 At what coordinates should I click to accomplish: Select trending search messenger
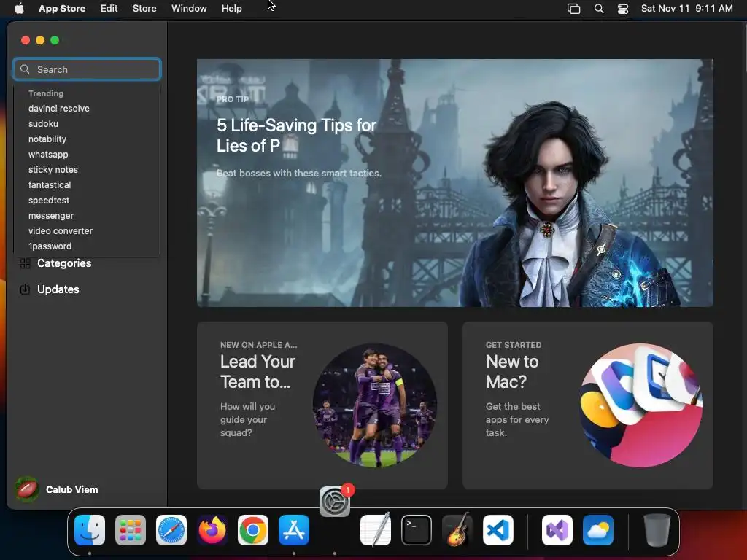tap(51, 216)
